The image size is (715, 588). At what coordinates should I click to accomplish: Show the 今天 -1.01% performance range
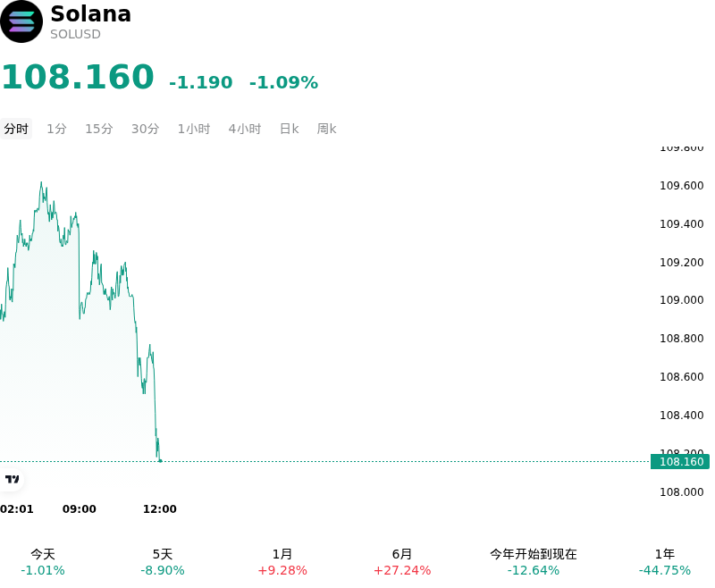point(43,562)
